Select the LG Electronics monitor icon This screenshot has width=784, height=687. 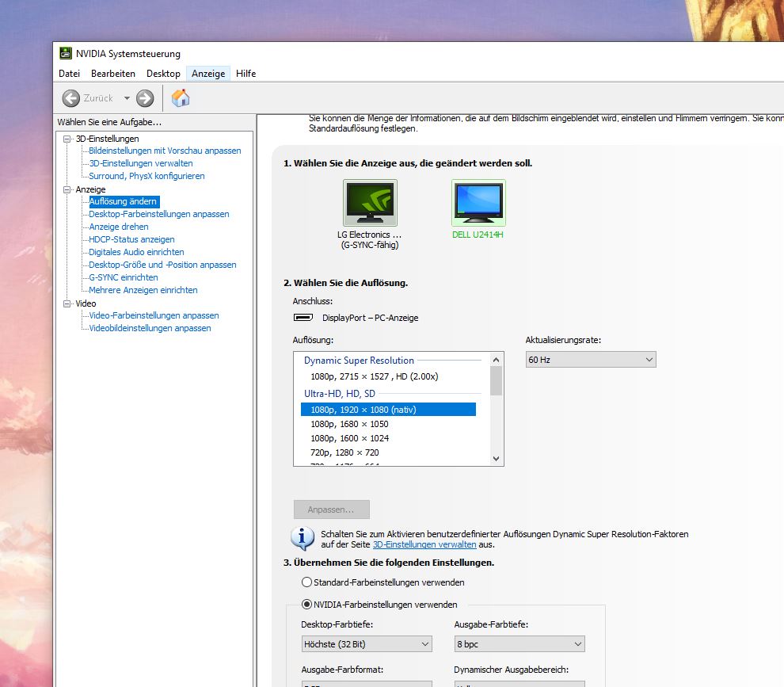pos(370,203)
